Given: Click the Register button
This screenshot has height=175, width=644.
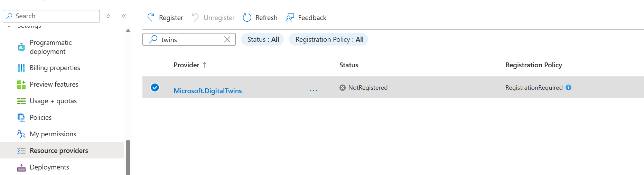Looking at the screenshot, I should tap(165, 18).
